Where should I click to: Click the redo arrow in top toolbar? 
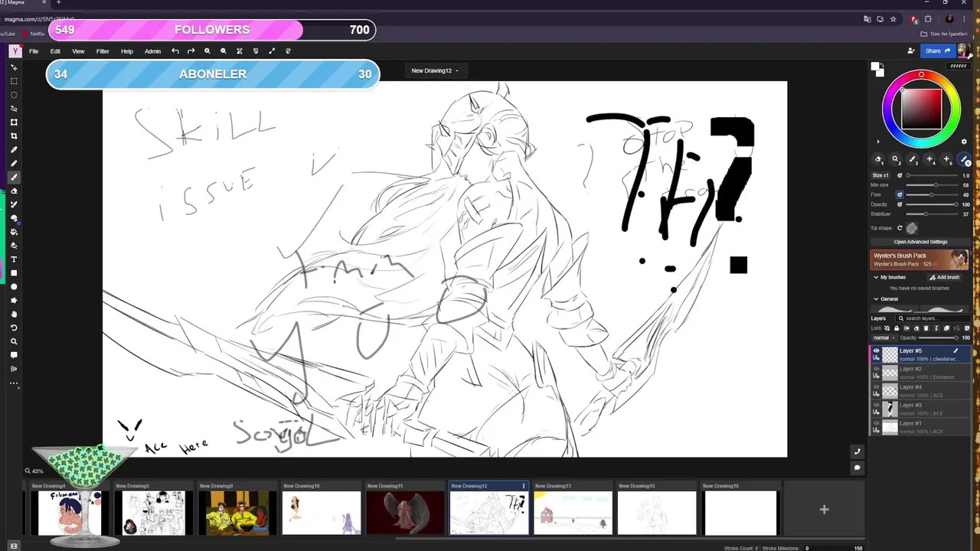pyautogui.click(x=191, y=51)
